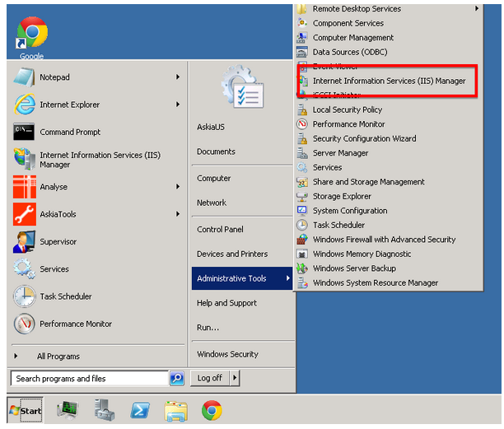The image size is (504, 429).
Task: Click the System Configuration icon
Action: point(301,211)
